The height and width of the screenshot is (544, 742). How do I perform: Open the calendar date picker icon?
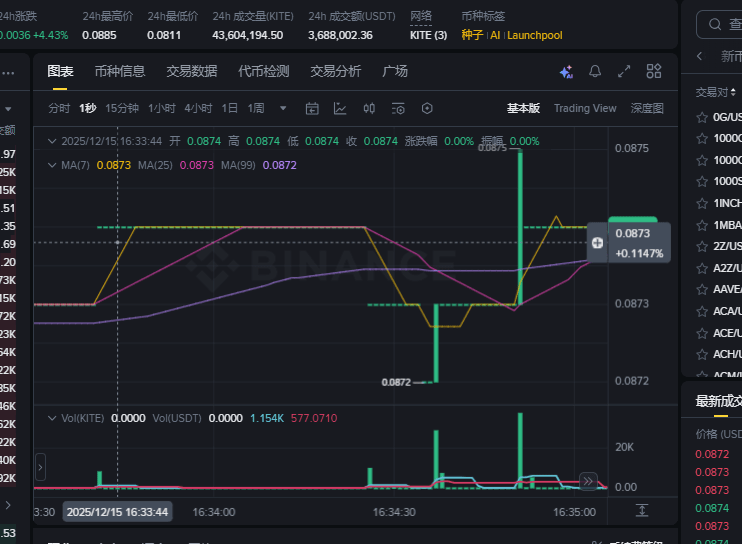pyautogui.click(x=312, y=109)
